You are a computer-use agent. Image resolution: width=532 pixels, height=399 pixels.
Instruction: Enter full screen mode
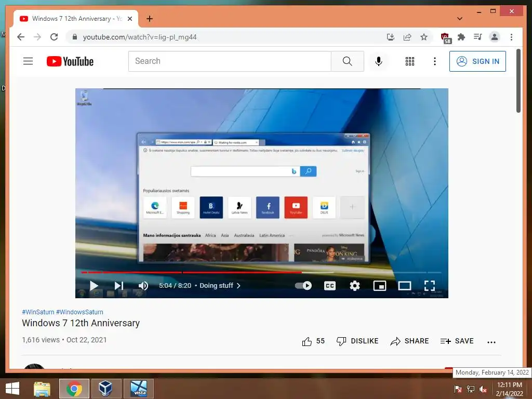point(430,286)
